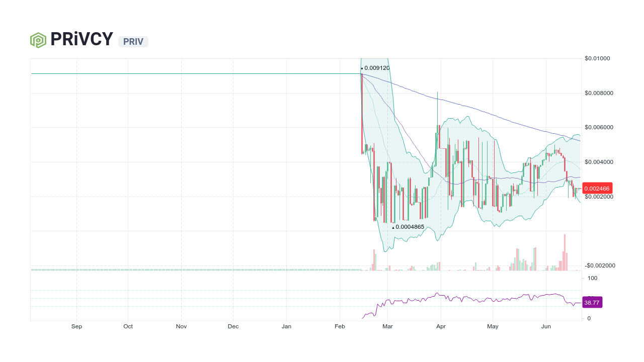Click the Oct date axis label

pos(128,326)
